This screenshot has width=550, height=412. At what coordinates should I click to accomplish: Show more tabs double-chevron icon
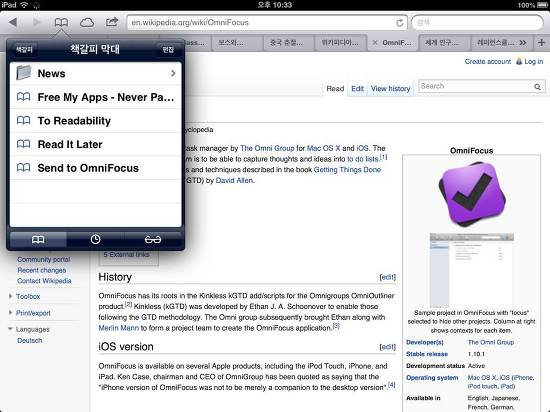tap(523, 43)
